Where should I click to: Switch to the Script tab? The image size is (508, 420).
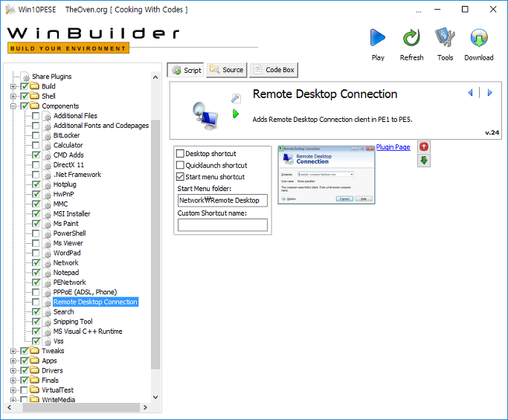pos(186,70)
